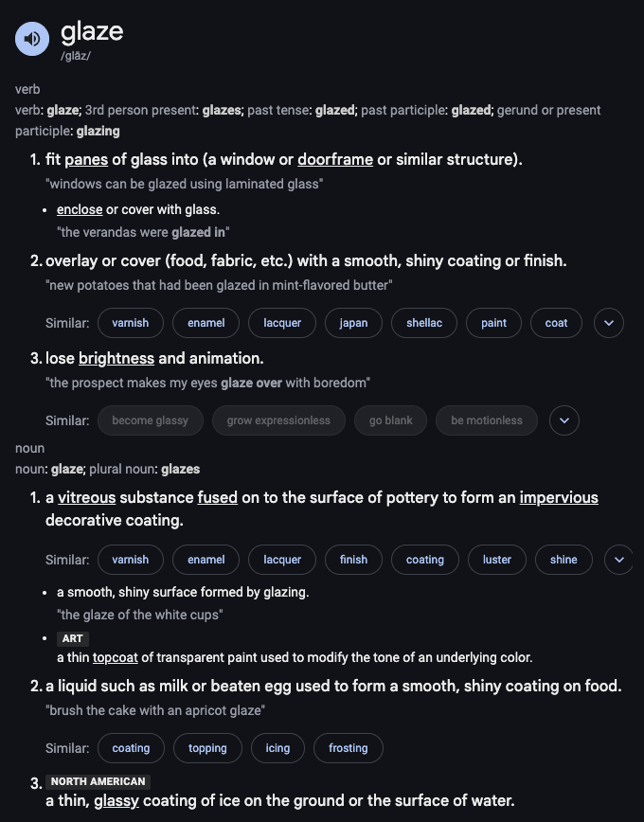Open the brightness word link

pos(116,359)
